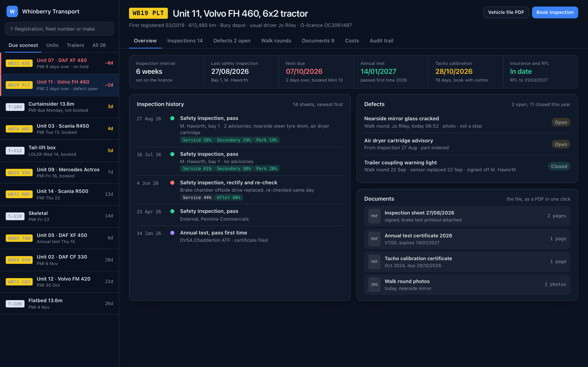Screen dimensions: 588x367
Task: Click the WB21 KXE registration plate badge
Action: (x=19, y=63)
